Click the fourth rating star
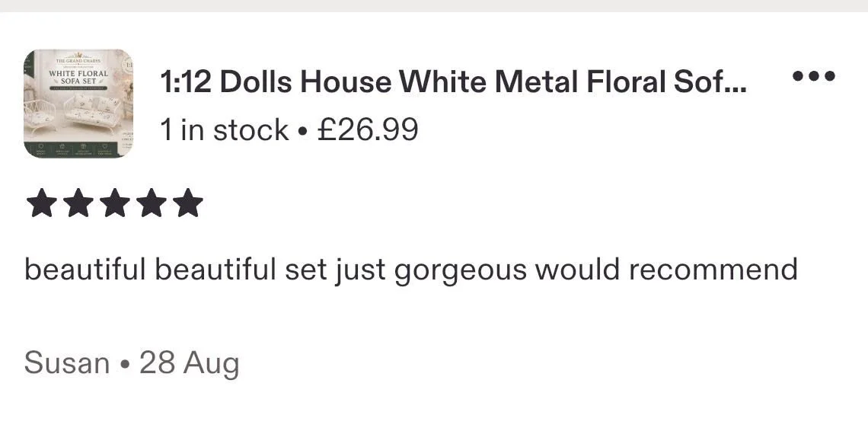Viewport: 868px width, 428px height. (x=151, y=203)
